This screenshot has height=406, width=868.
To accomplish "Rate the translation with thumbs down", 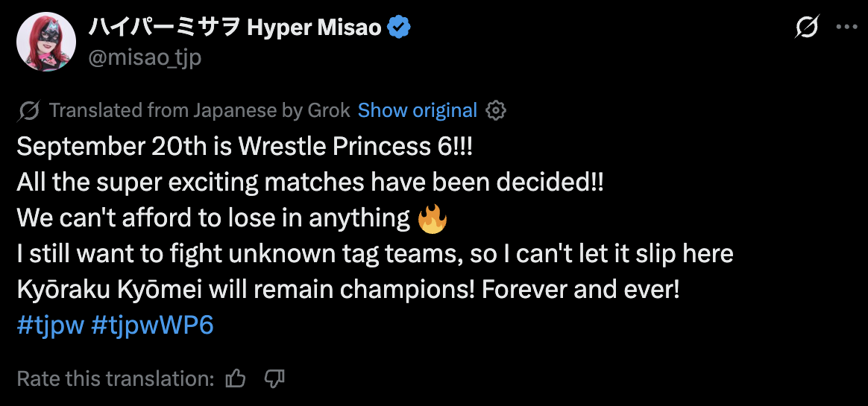I will [x=274, y=378].
